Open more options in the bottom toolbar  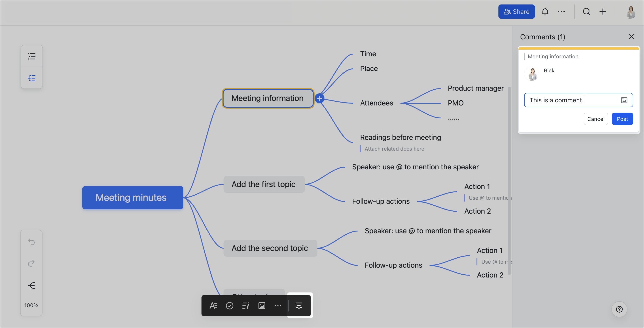click(x=278, y=305)
